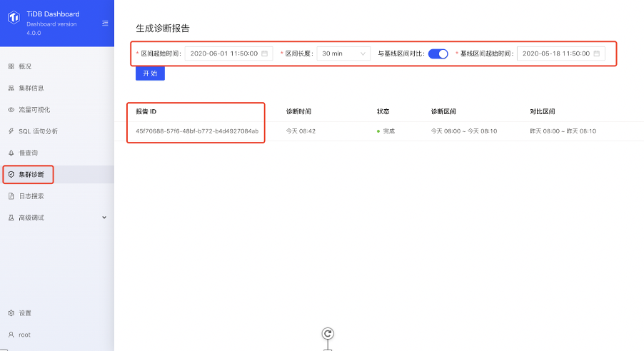Image resolution: width=644 pixels, height=351 pixels.
Task: Click the refresh circular arrow icon
Action: (x=328, y=334)
